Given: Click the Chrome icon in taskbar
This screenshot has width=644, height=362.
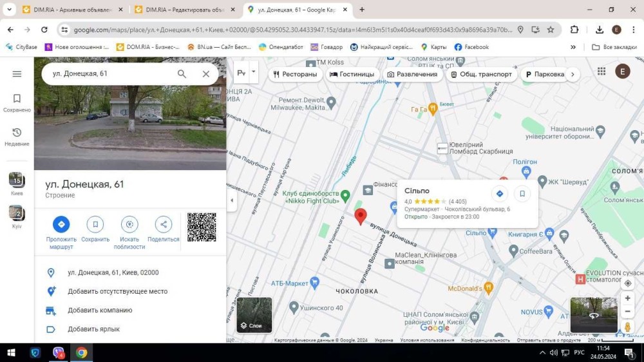Looking at the screenshot, I should [81, 352].
